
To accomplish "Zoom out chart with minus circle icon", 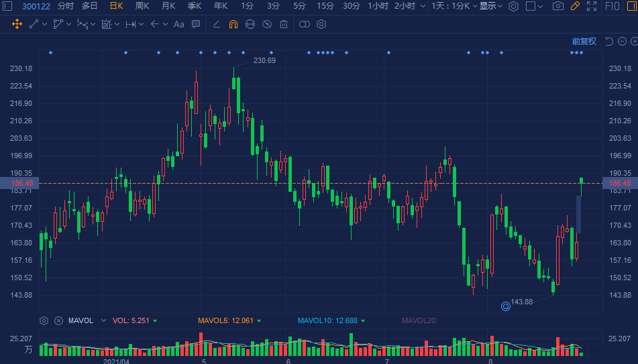I will click(x=622, y=42).
